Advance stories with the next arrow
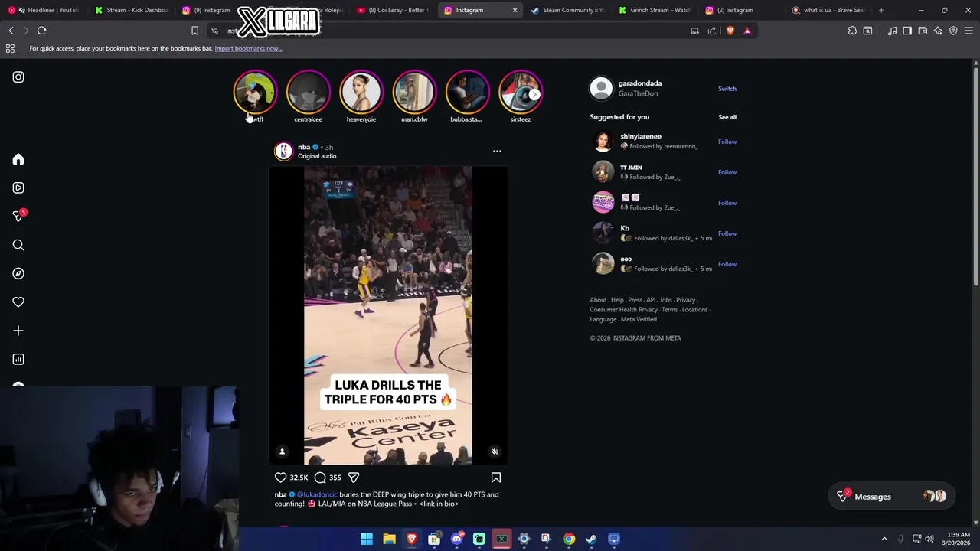 point(534,95)
